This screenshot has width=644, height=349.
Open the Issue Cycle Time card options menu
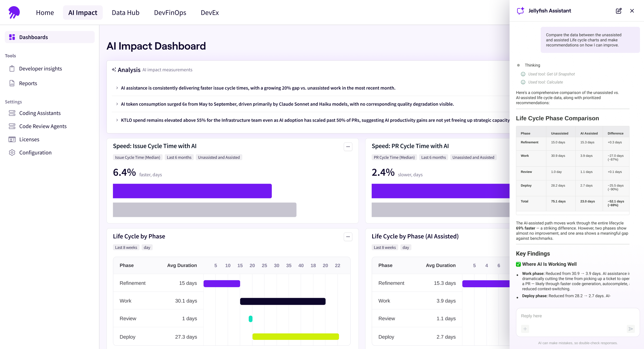tap(348, 147)
